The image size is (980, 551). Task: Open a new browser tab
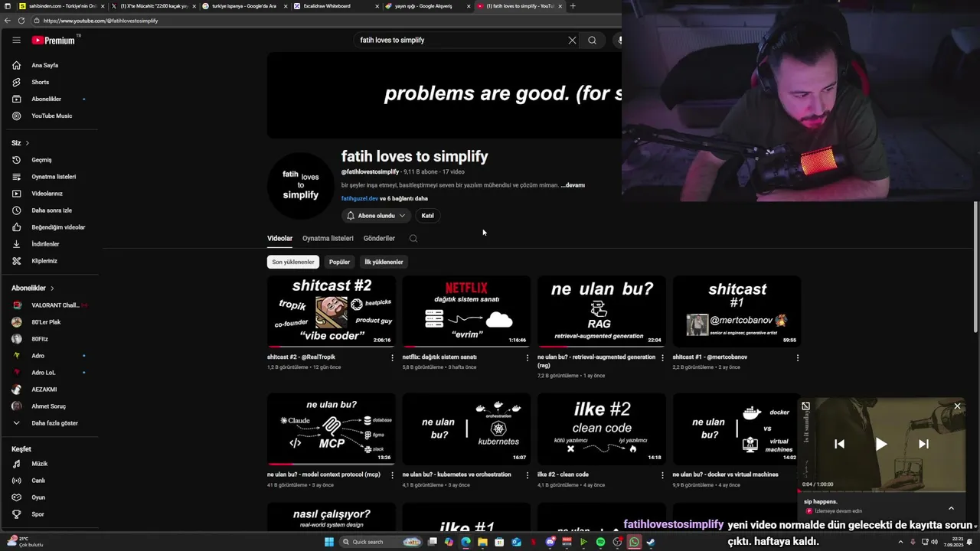pos(573,6)
